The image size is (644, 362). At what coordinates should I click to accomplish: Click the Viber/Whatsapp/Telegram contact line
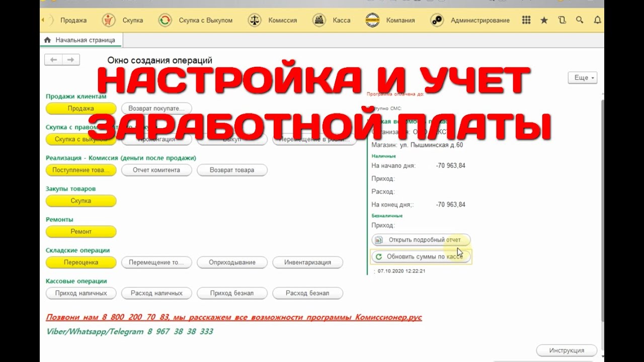pyautogui.click(x=129, y=332)
